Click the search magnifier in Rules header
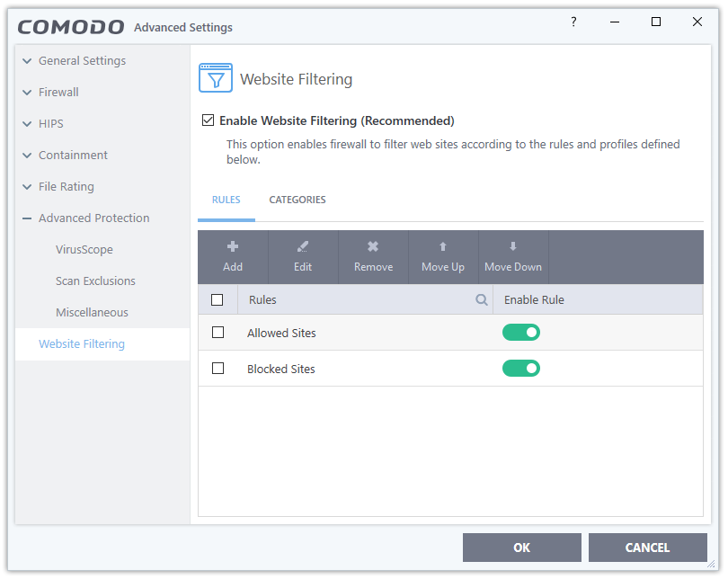 point(482,300)
